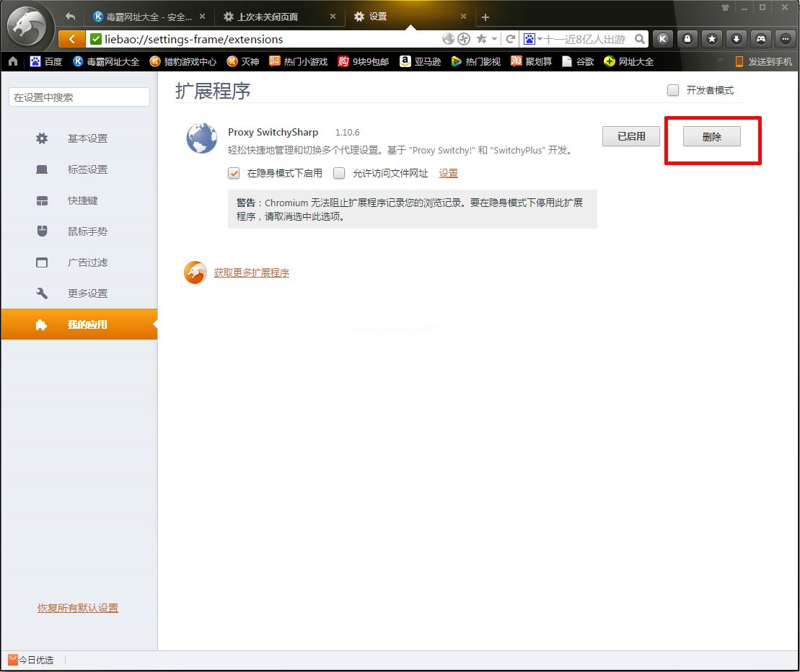Uncheck 在隐身模式下启用 for Proxy SwitchySharp
Viewport: 800px width, 672px height.
pyautogui.click(x=234, y=173)
